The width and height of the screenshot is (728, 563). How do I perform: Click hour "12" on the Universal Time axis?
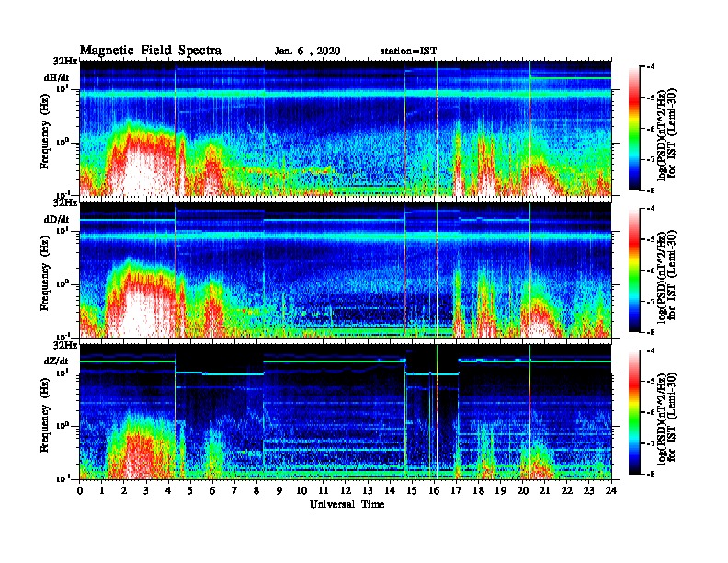point(346,490)
